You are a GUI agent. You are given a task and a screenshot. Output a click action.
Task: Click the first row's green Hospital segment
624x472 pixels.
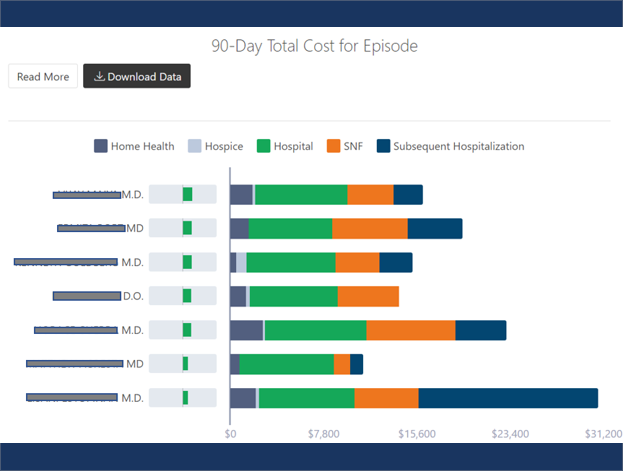[301, 195]
